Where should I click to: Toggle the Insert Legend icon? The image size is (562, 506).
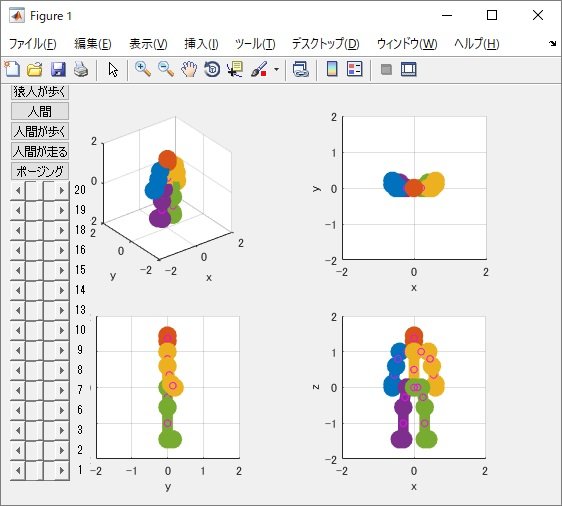354,69
